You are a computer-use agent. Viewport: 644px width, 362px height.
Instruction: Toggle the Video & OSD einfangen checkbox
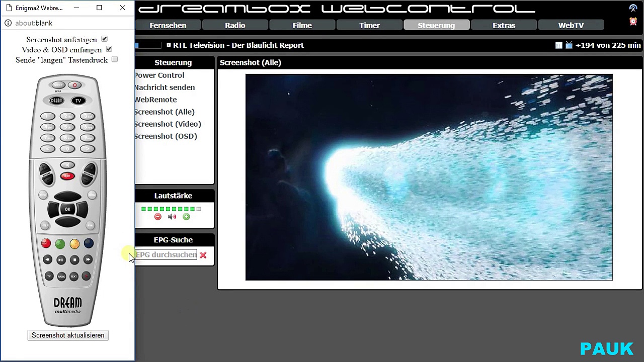coord(109,49)
